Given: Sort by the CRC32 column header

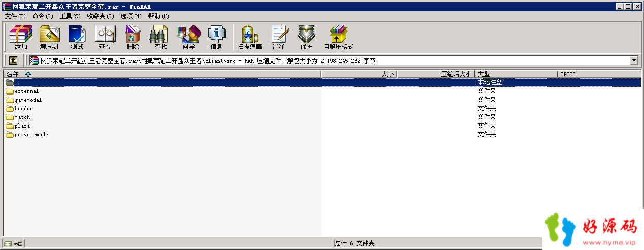Looking at the screenshot, I should [x=599, y=74].
